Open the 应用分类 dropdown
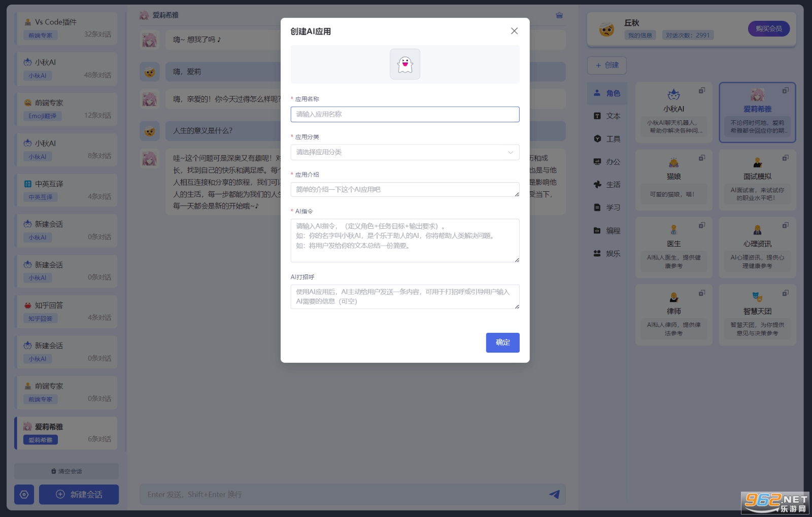The width and height of the screenshot is (812, 517). [404, 152]
